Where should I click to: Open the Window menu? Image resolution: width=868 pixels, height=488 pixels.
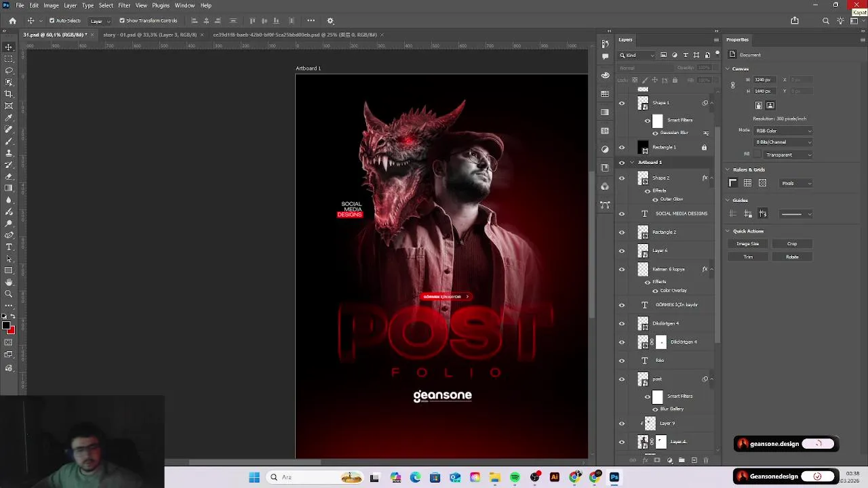184,5
